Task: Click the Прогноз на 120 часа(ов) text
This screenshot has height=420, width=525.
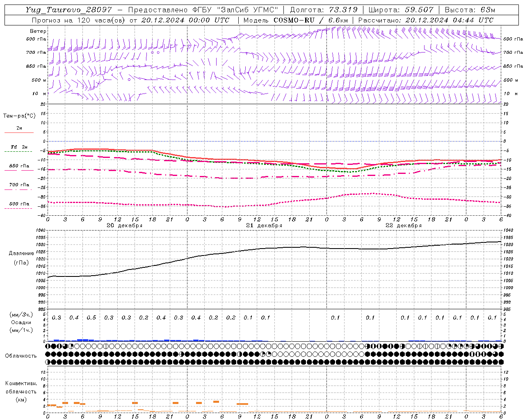Action: coord(79,20)
